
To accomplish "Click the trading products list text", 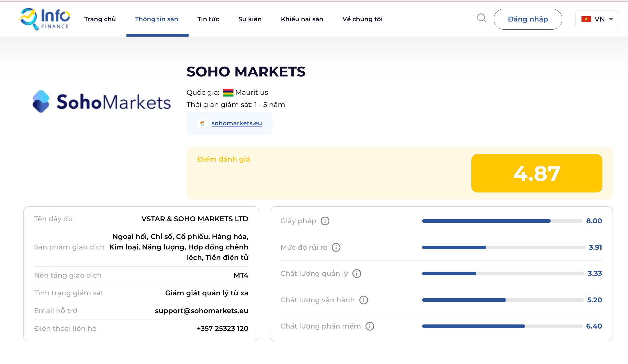I will pyautogui.click(x=179, y=247).
